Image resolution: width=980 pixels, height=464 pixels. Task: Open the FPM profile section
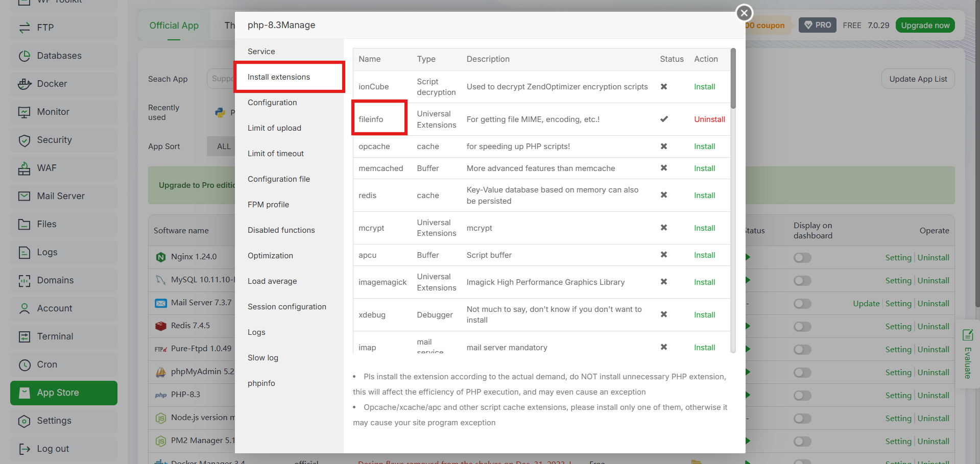click(x=268, y=205)
